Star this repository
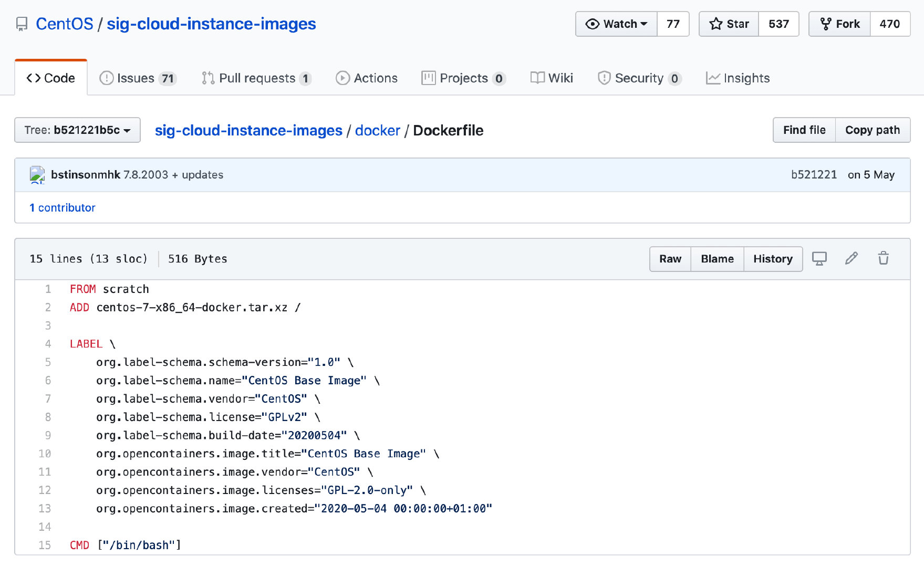This screenshot has height=567, width=924. tap(729, 24)
